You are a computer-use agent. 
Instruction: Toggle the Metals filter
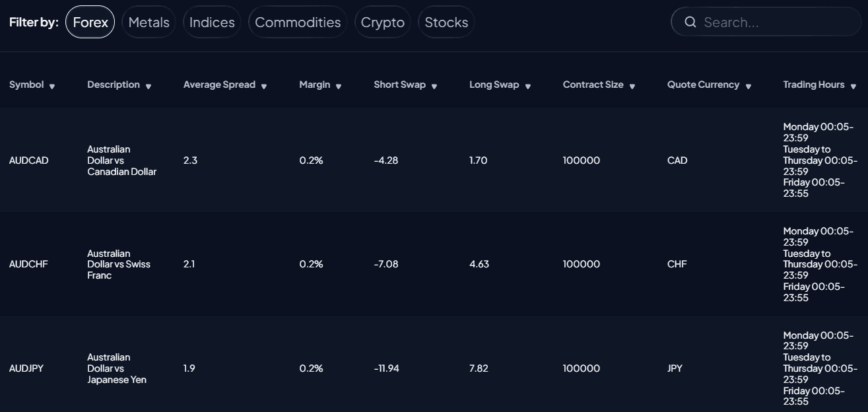pyautogui.click(x=149, y=22)
